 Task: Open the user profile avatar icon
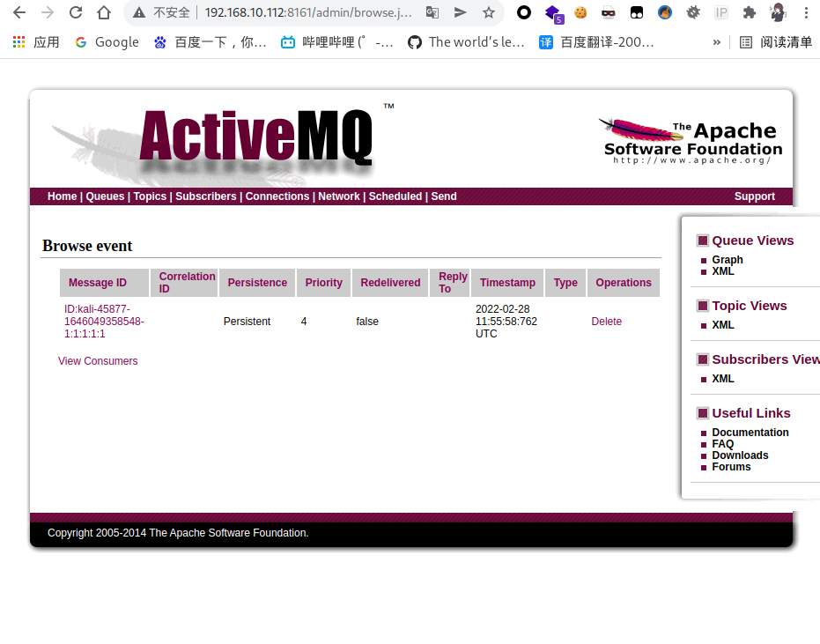coord(778,12)
